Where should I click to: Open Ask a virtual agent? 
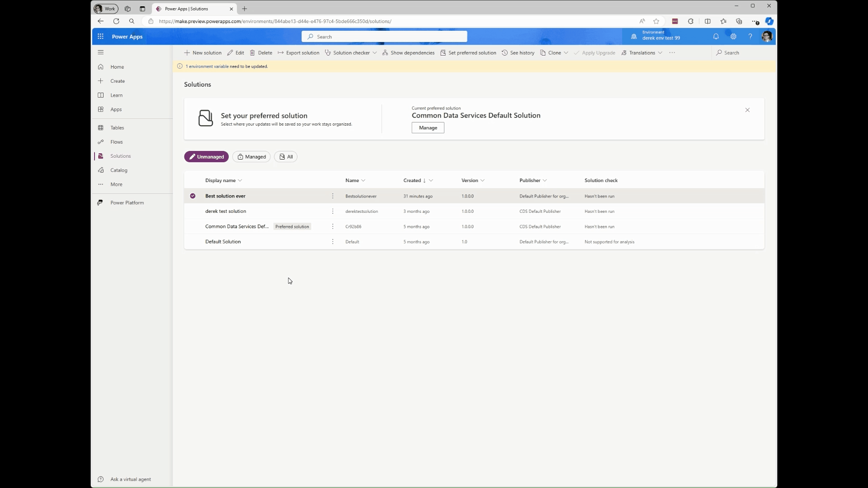[131, 479]
